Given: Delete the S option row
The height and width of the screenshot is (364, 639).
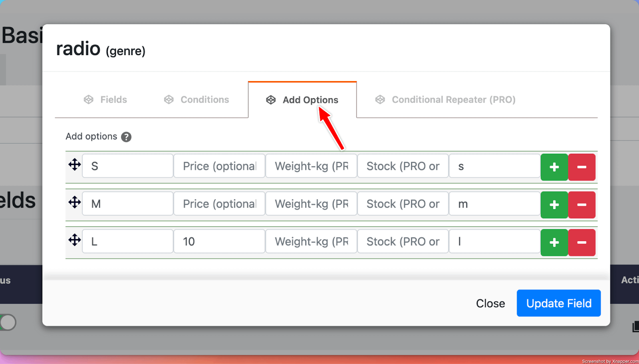Looking at the screenshot, I should [581, 167].
